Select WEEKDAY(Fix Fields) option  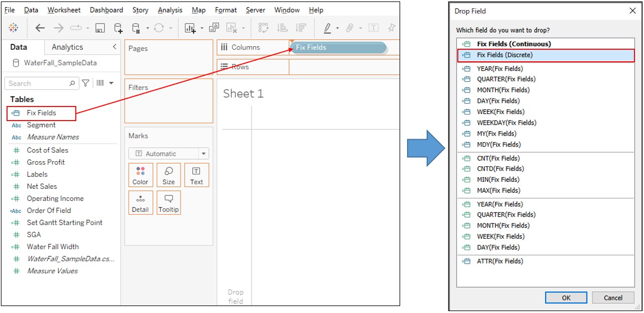[x=546, y=123]
